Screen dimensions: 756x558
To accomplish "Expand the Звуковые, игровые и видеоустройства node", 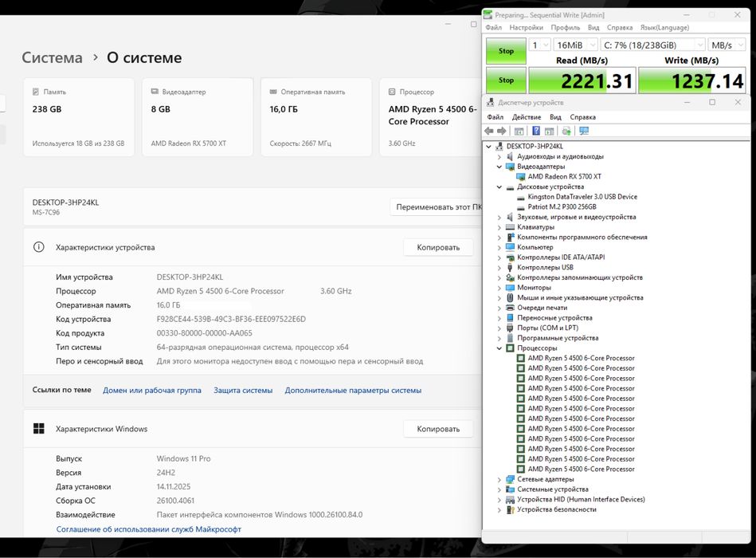I will click(x=499, y=217).
